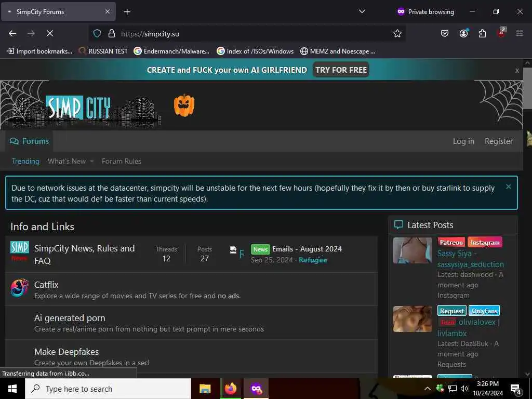Open the Pocket save icon
Image resolution: width=532 pixels, height=399 pixels.
coord(445,33)
